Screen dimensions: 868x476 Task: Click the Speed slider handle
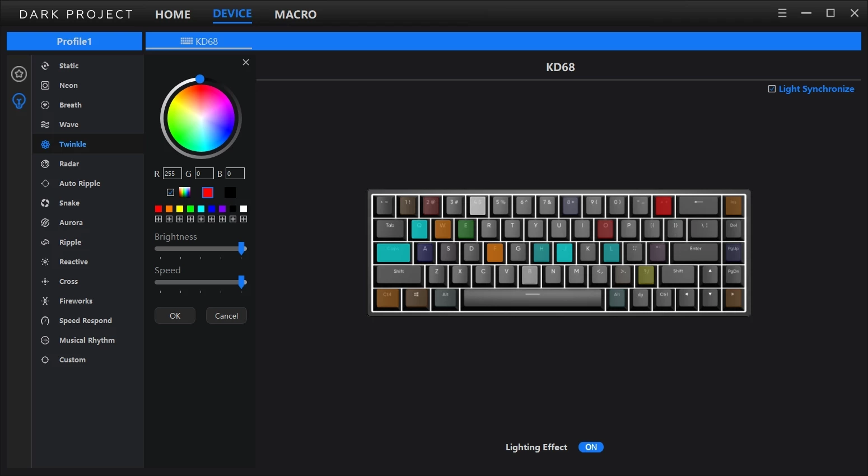tap(242, 282)
